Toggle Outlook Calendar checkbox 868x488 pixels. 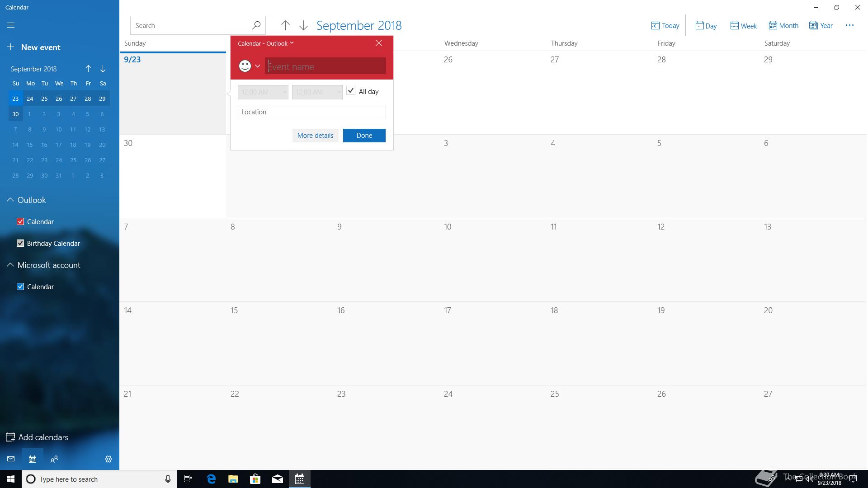pyautogui.click(x=20, y=221)
